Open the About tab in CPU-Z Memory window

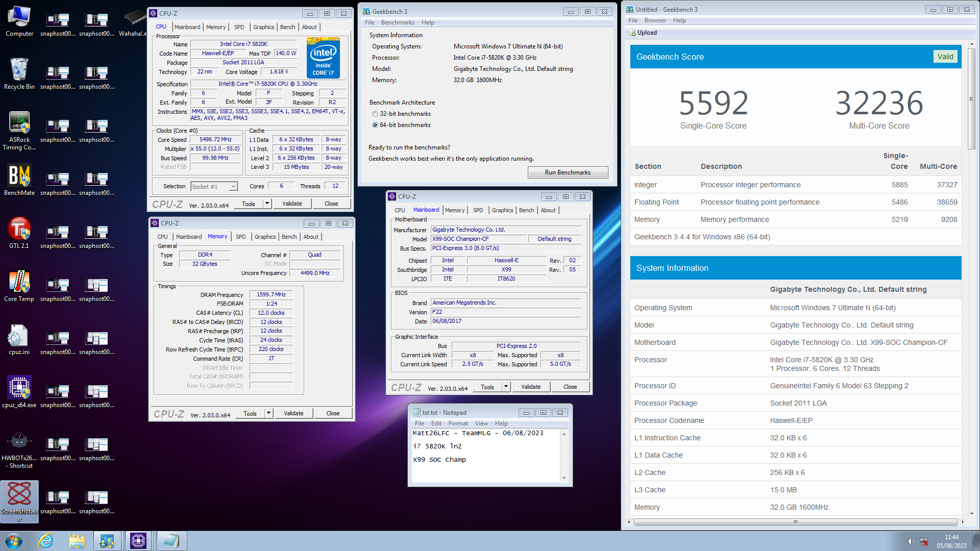coord(311,237)
